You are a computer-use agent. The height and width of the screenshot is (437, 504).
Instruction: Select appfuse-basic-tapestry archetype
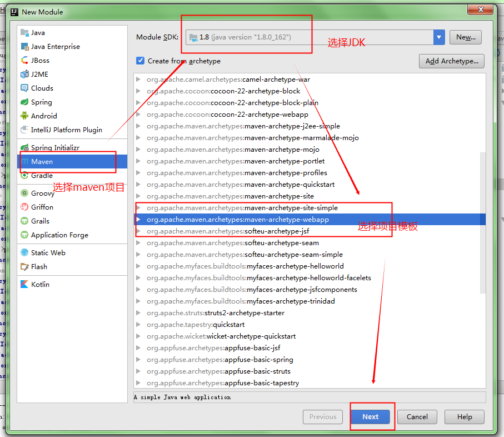(310, 383)
